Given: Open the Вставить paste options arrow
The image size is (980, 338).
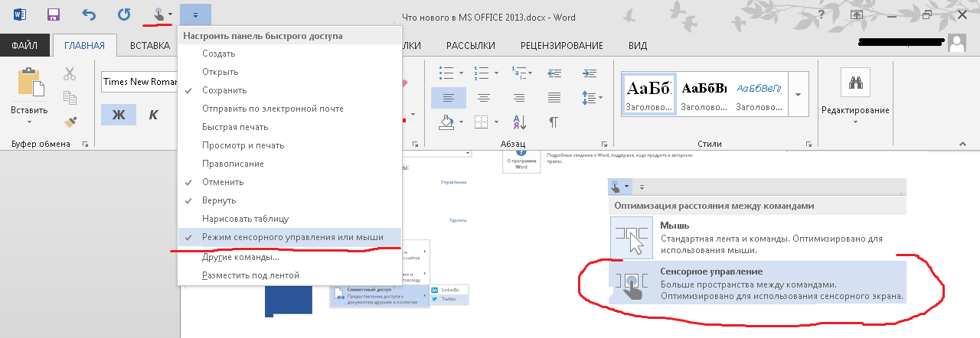Looking at the screenshot, I should pos(31,122).
